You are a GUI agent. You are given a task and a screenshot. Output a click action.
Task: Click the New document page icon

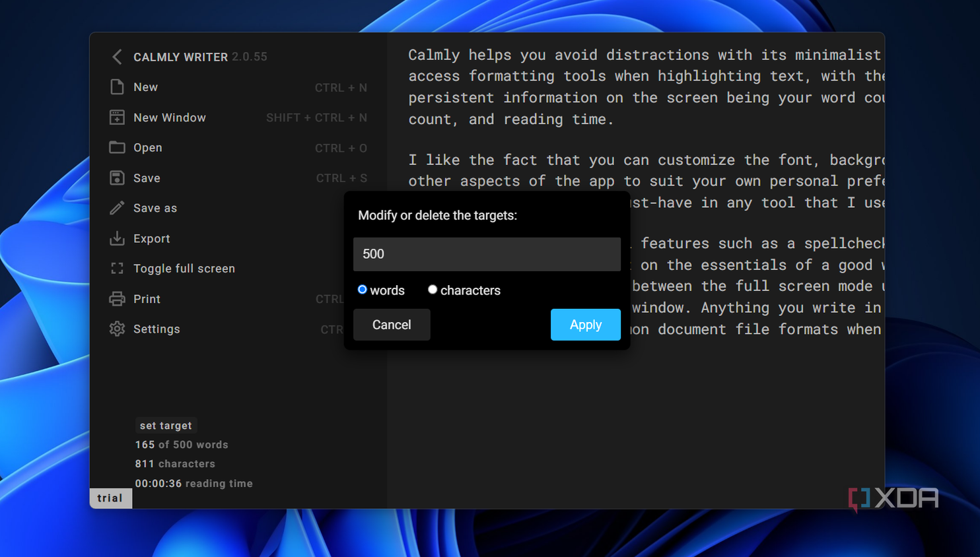click(x=117, y=87)
